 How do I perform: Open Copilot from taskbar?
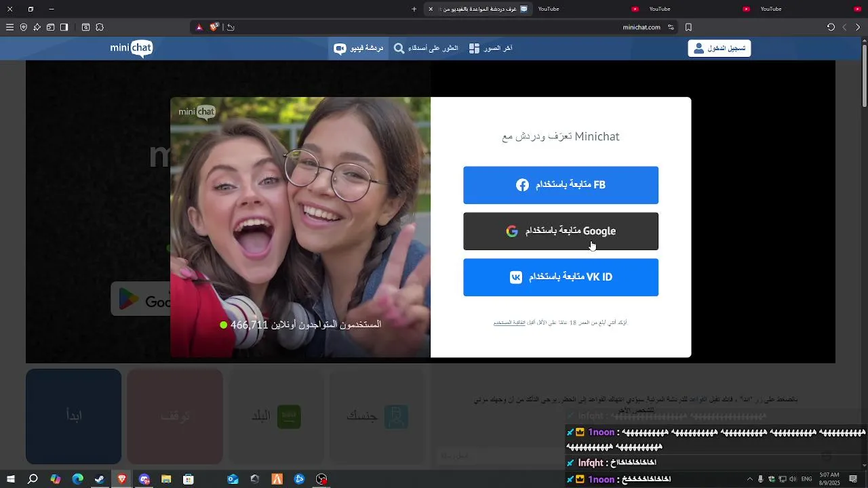tap(56, 479)
